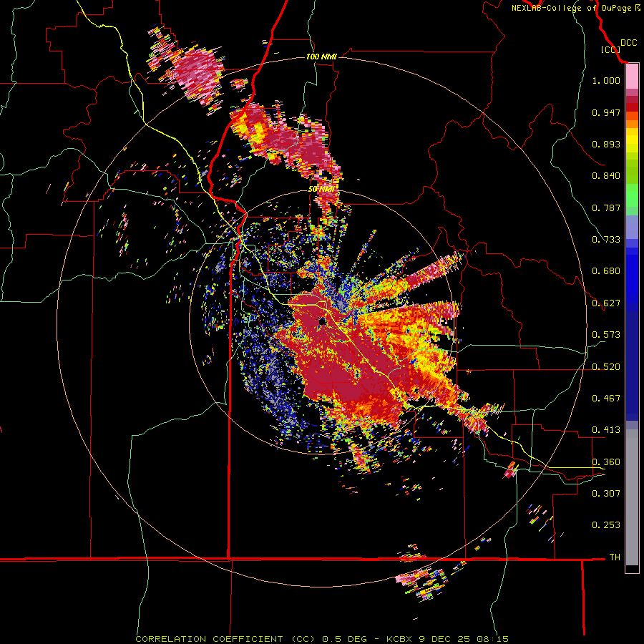The width and height of the screenshot is (644, 644).
Task: Select the 0.360 scale value
Action: 606,462
